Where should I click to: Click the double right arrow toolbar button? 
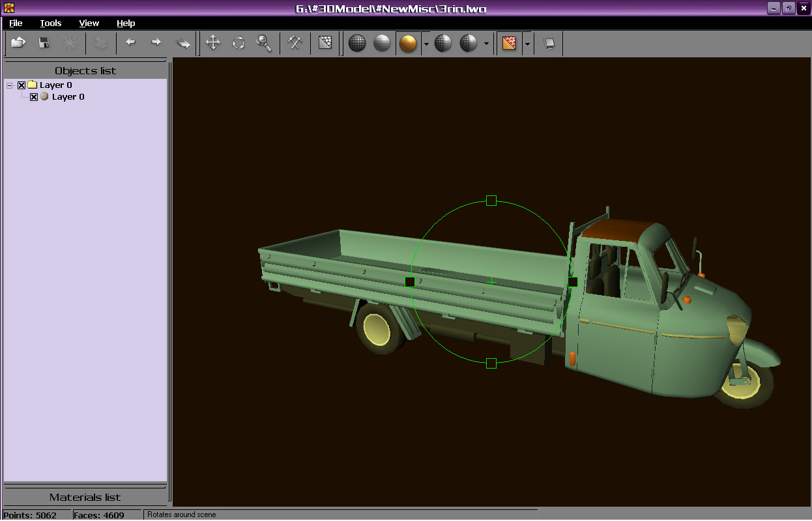(x=183, y=44)
